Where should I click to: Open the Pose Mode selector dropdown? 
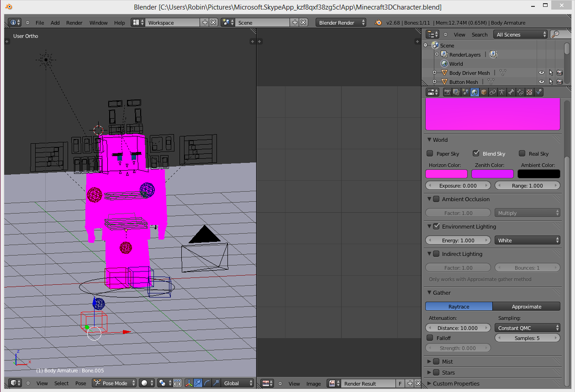click(x=114, y=383)
